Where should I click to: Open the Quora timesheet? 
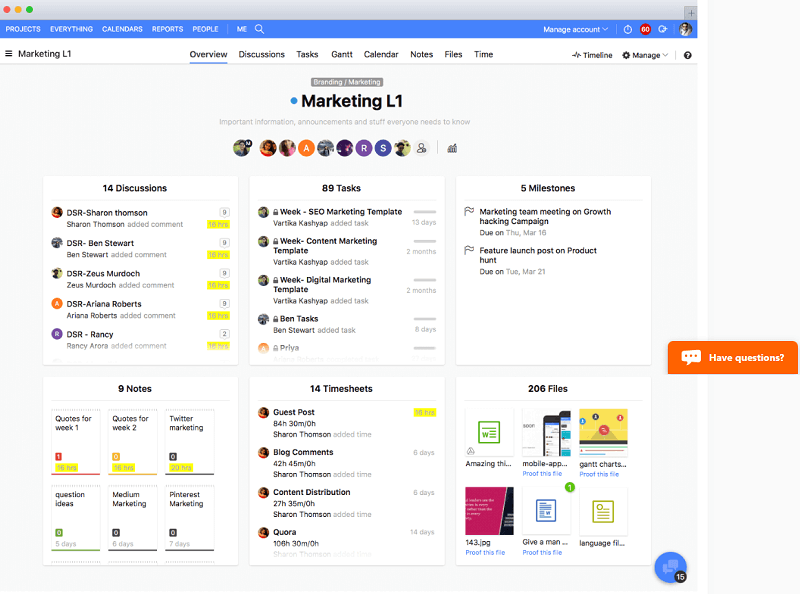(x=285, y=532)
